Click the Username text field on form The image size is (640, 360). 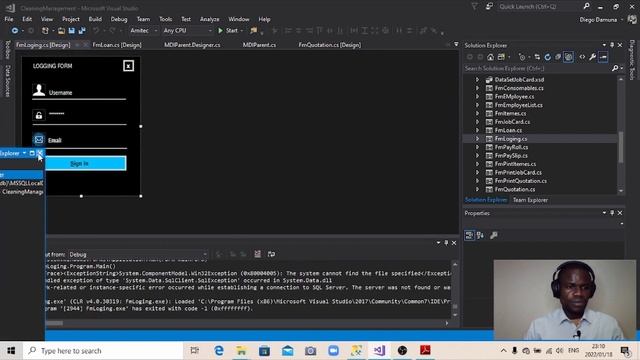[x=87, y=93]
